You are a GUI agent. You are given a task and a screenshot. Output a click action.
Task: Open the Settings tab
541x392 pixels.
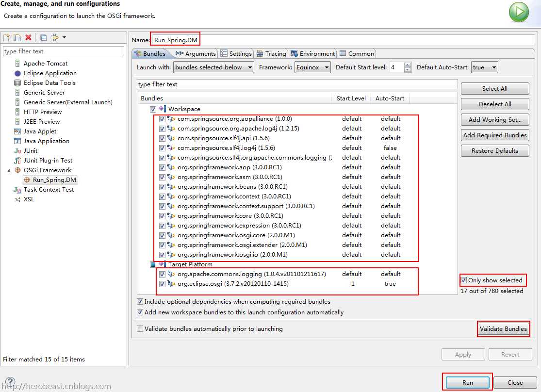(236, 53)
